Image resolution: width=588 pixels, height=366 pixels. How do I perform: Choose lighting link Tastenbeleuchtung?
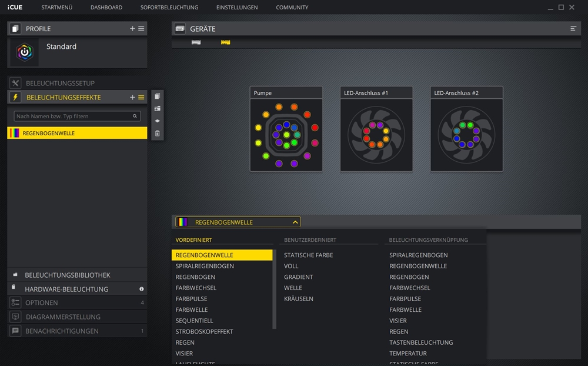pos(421,342)
